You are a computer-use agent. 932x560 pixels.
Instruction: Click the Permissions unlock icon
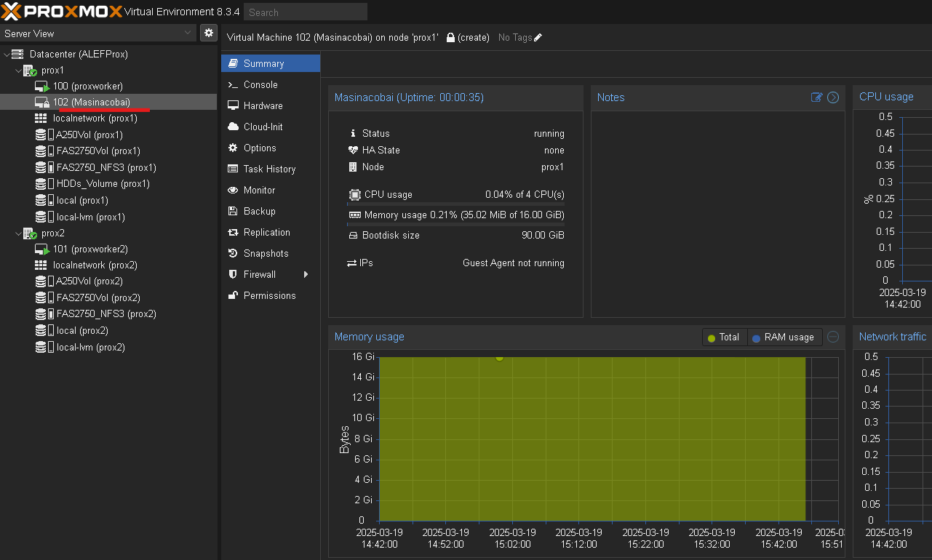coord(233,295)
